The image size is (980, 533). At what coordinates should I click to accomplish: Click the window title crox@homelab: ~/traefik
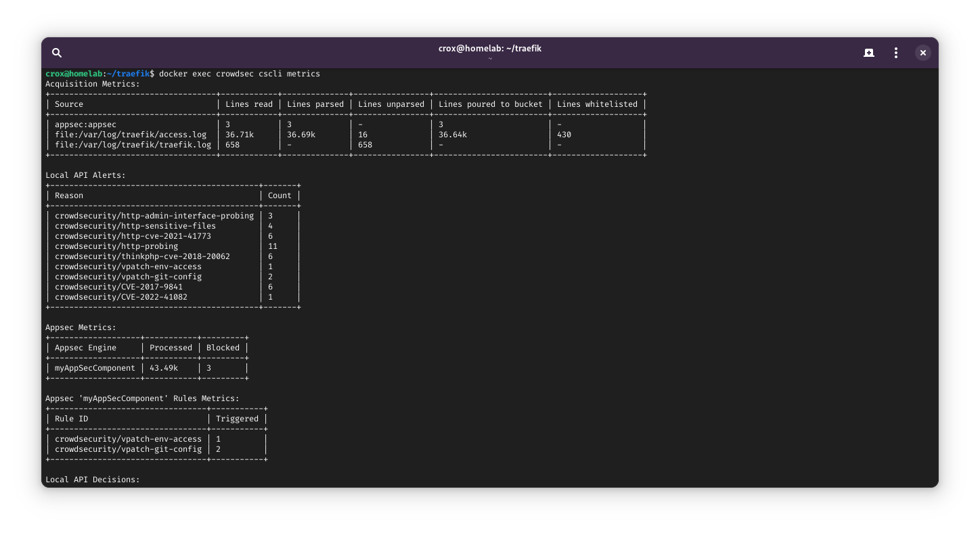point(490,49)
